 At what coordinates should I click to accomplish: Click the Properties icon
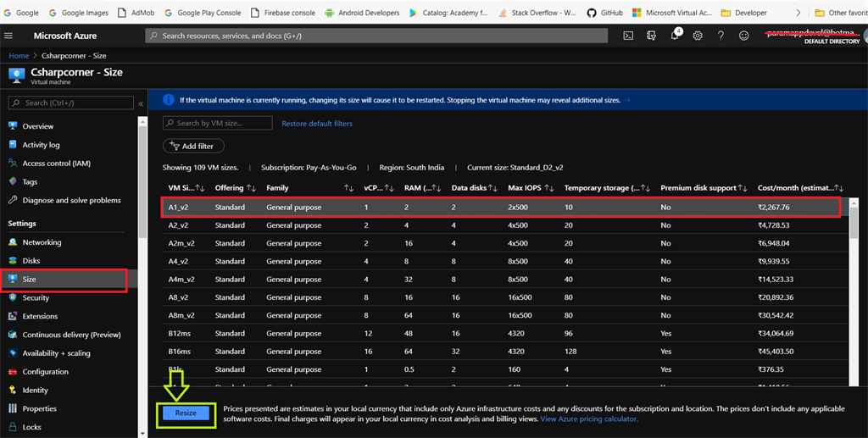[13, 408]
